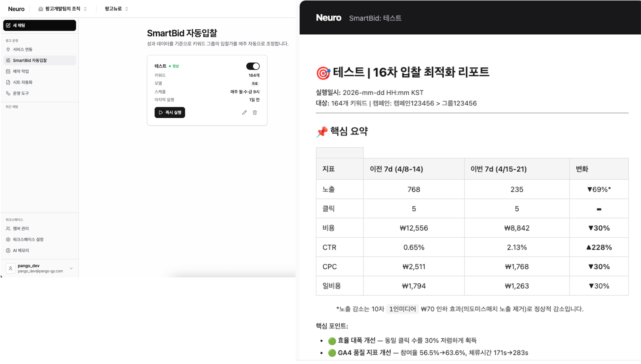Open 워크스페이스 설정 item
The height and width of the screenshot is (364, 641).
[x=39, y=240]
